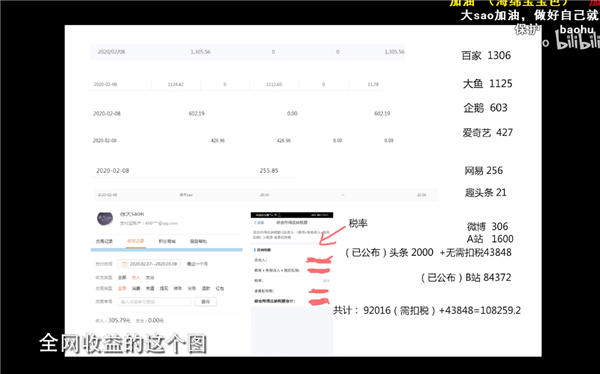Click the transaction number search input field
Screen dimensions: 600x374
pyautogui.click(x=154, y=302)
